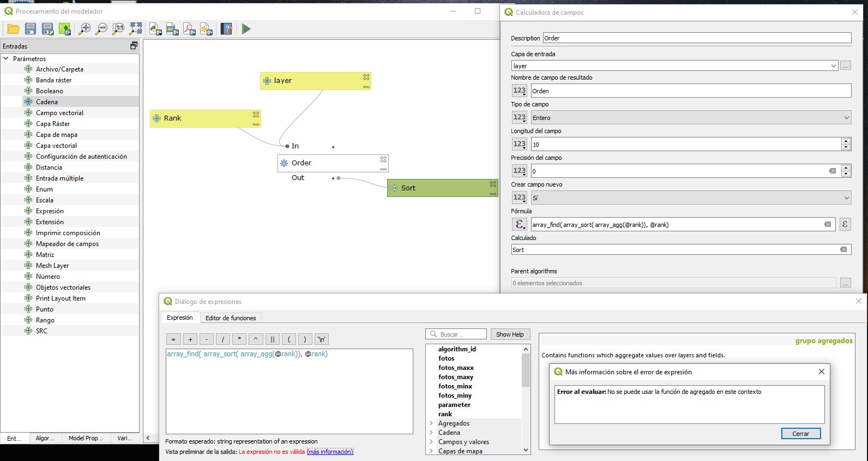The image size is (868, 461).
Task: Save the model with the floppy disk icon
Action: [31, 29]
